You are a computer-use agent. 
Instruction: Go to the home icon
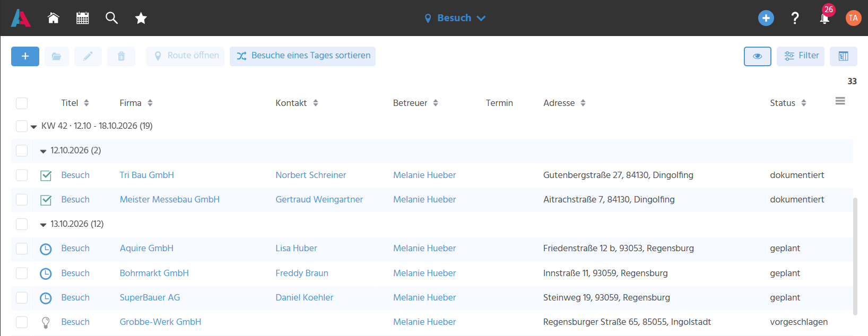[53, 18]
